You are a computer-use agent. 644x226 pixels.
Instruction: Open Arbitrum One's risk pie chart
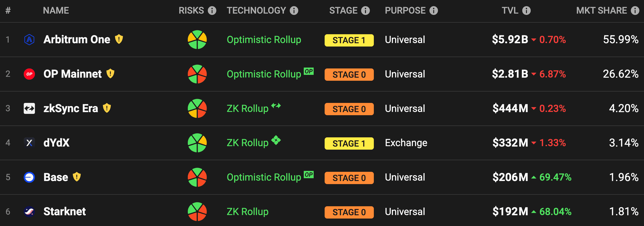pos(197,40)
